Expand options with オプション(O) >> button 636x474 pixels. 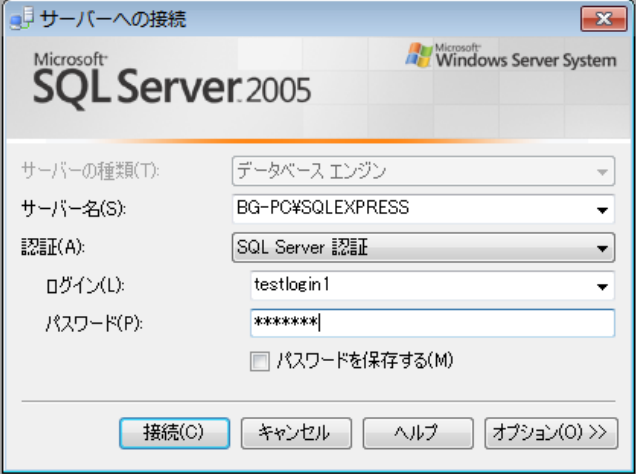[x=551, y=433]
